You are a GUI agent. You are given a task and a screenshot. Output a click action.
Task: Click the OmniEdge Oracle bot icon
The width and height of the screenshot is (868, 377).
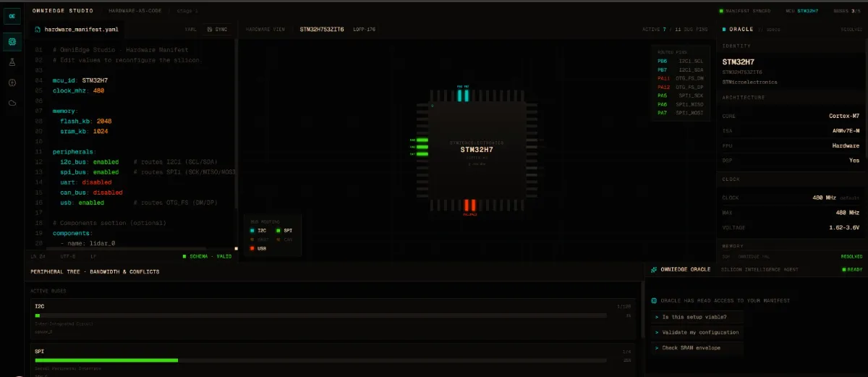tap(654, 269)
